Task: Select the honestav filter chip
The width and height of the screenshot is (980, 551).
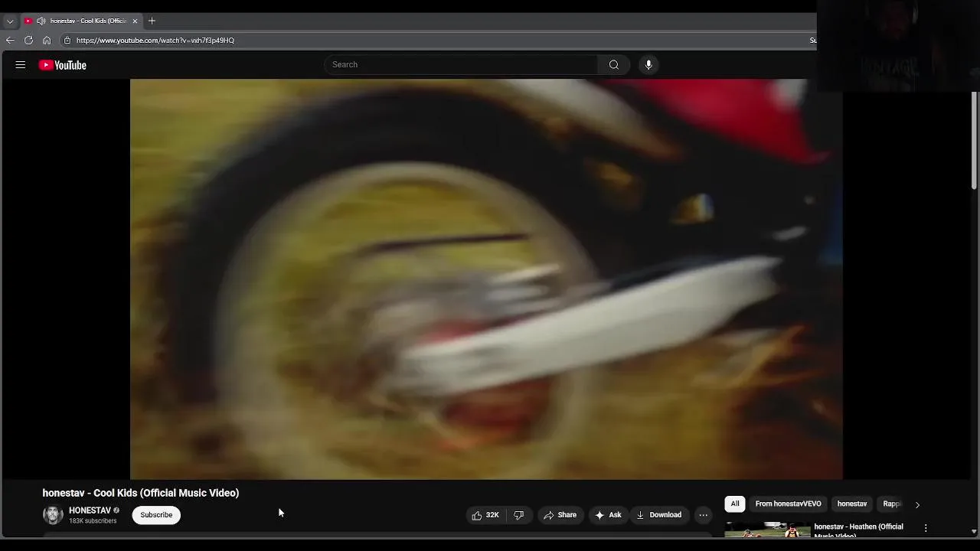Action: coord(852,504)
